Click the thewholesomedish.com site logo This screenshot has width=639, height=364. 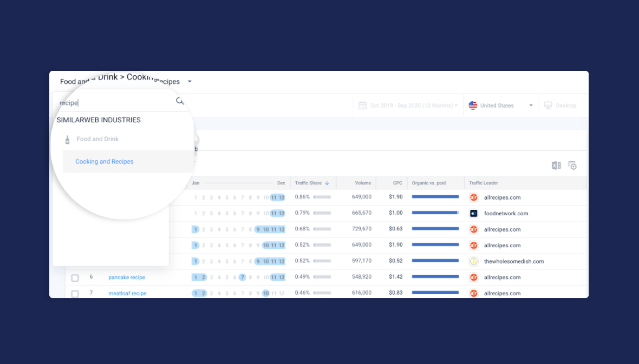(x=473, y=261)
